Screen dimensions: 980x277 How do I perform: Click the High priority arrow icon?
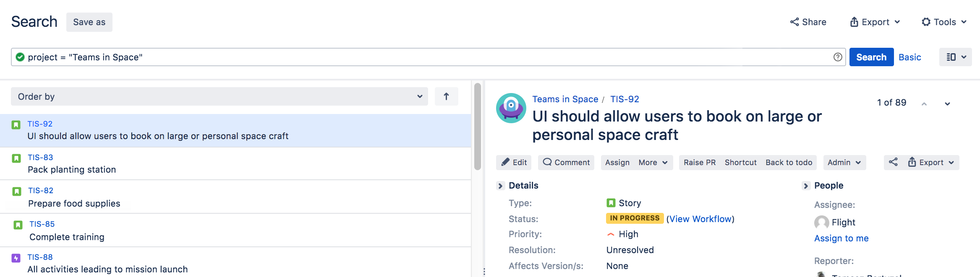pos(611,234)
